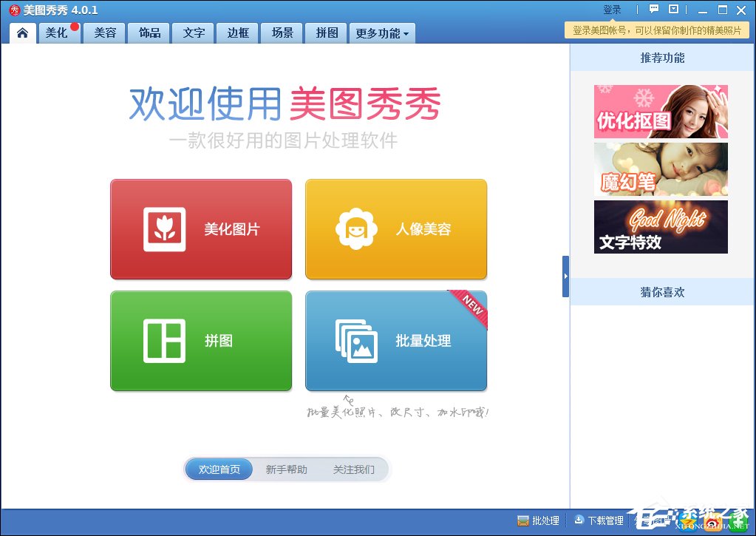The image size is (756, 536).
Task: Minimize the 美图秀秀 window
Action: pyautogui.click(x=703, y=10)
